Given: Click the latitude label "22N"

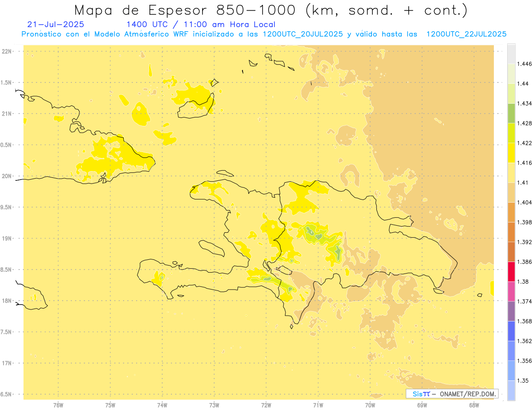Looking at the screenshot, I should (x=7, y=51).
